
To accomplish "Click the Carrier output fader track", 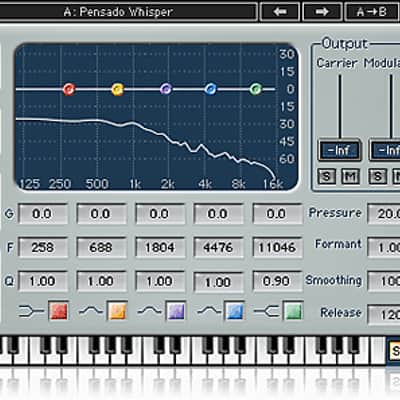I will pyautogui.click(x=340, y=107).
